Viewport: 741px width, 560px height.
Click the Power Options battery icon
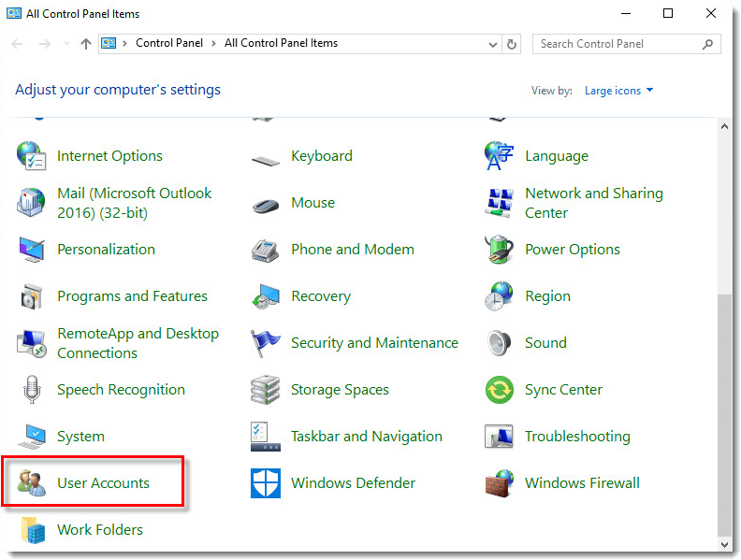click(x=500, y=250)
